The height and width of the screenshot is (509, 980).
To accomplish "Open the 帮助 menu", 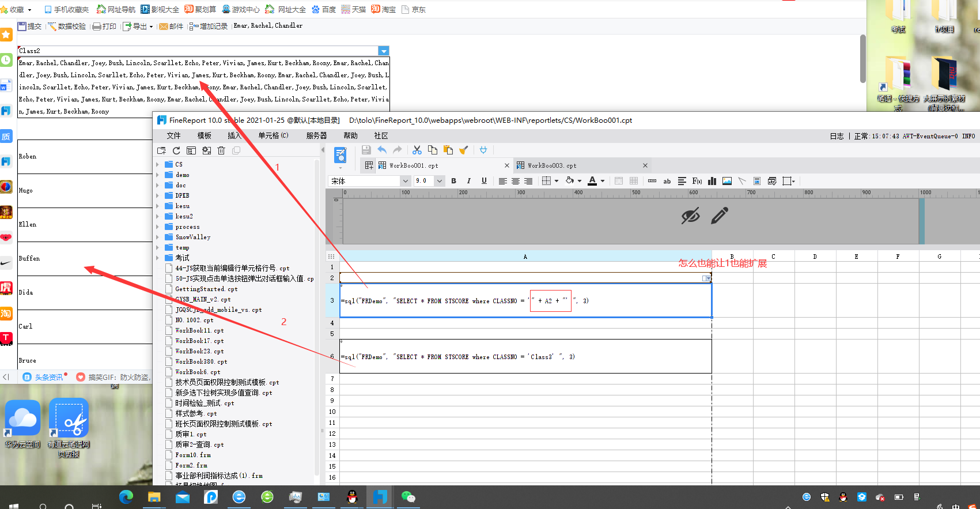I will tap(350, 135).
